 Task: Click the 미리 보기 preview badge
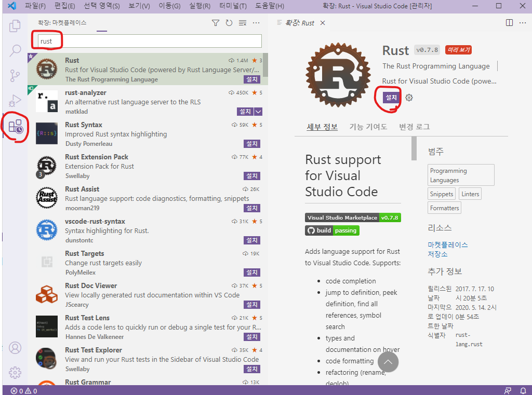tap(458, 50)
